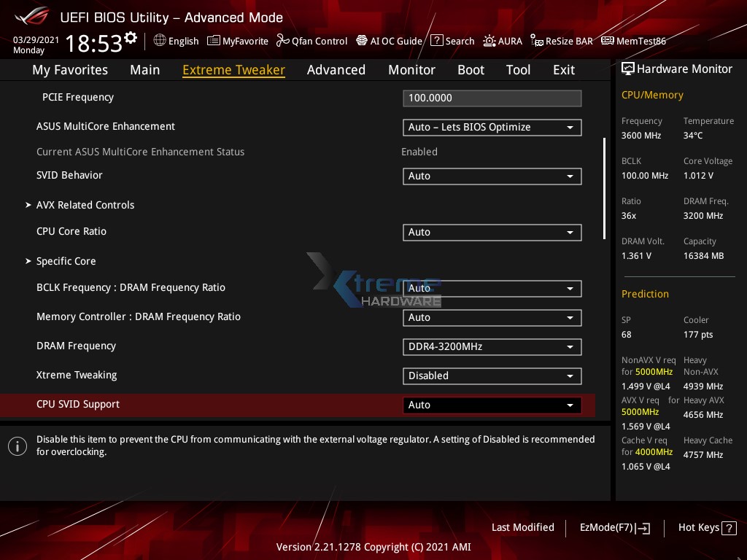Toggle ASUS MultiCore Enhancement setting
The image size is (747, 560).
pos(492,127)
